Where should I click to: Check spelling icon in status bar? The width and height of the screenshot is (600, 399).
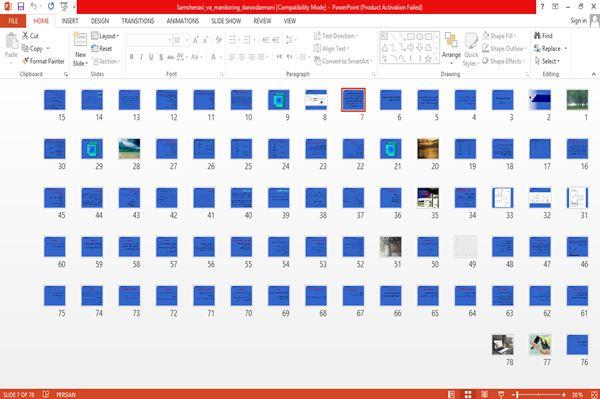point(46,394)
